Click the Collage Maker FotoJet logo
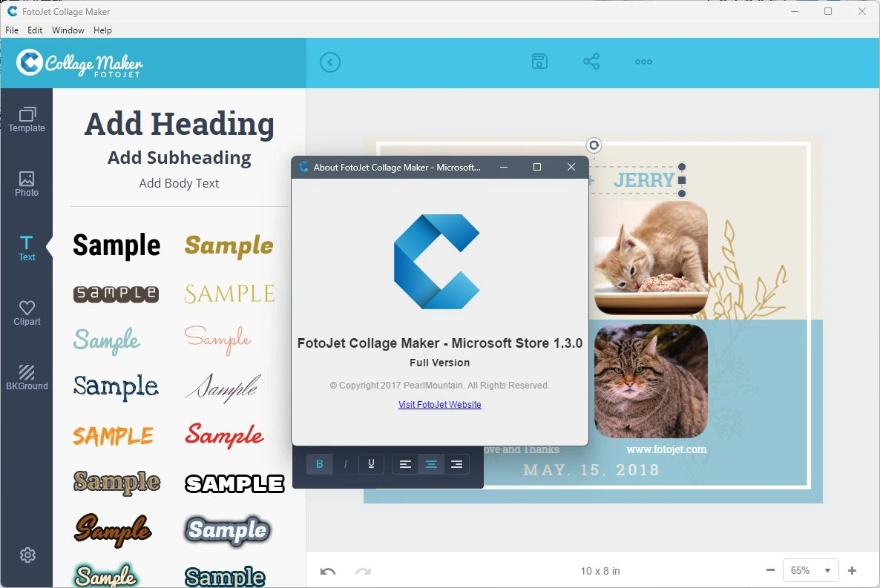 point(79,63)
